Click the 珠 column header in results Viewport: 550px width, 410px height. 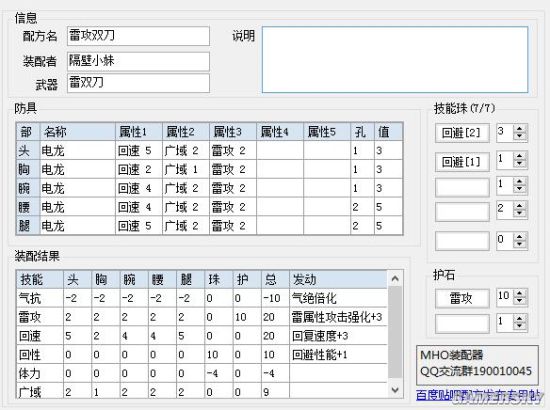click(x=219, y=280)
